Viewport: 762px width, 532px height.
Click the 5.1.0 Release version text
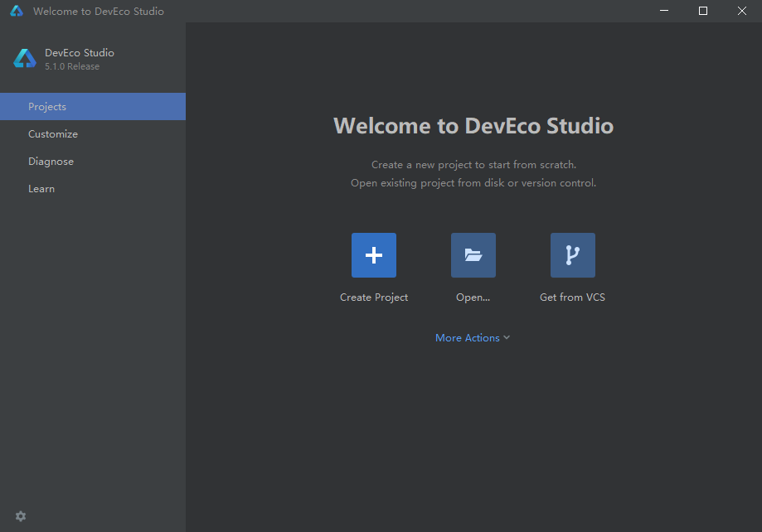coord(72,66)
